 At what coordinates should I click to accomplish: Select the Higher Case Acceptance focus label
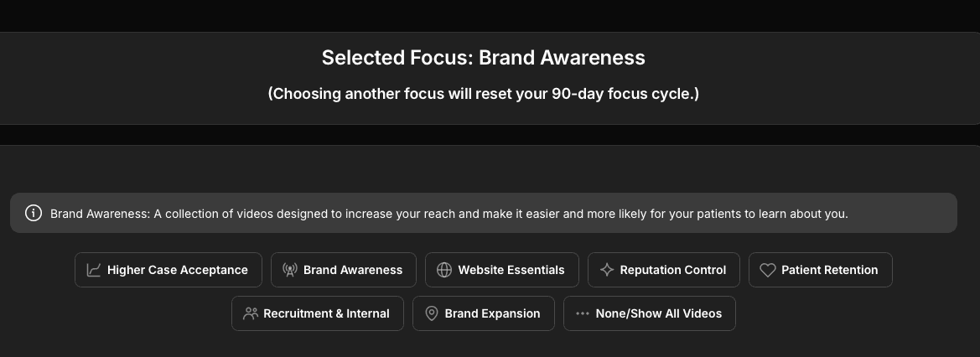(178, 270)
